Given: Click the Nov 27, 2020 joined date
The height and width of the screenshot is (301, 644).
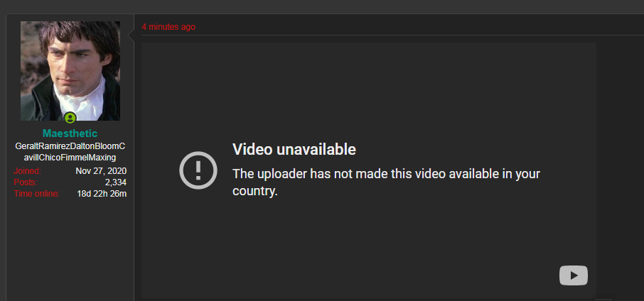Looking at the screenshot, I should tap(101, 171).
